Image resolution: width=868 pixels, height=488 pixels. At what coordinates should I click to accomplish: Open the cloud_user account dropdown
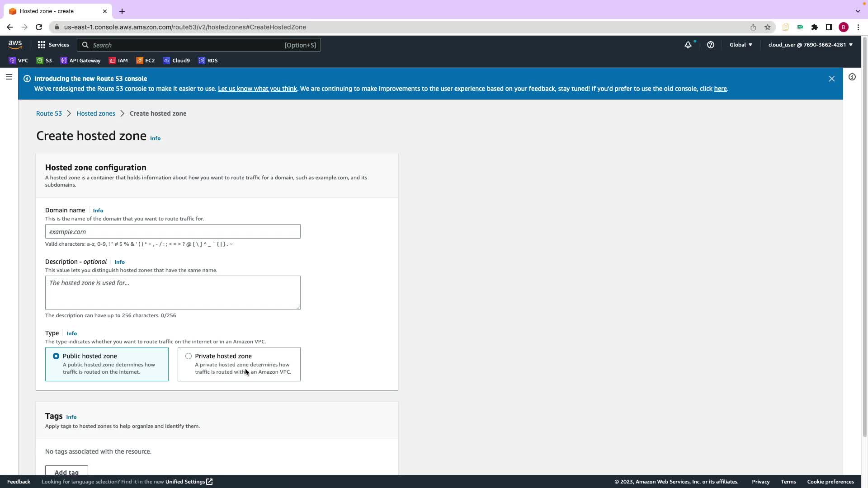point(810,45)
